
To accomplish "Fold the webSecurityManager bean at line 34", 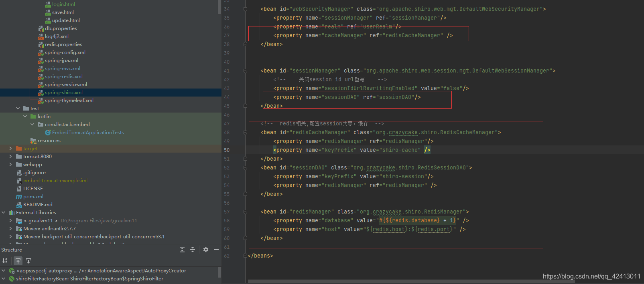I will 245,9.
